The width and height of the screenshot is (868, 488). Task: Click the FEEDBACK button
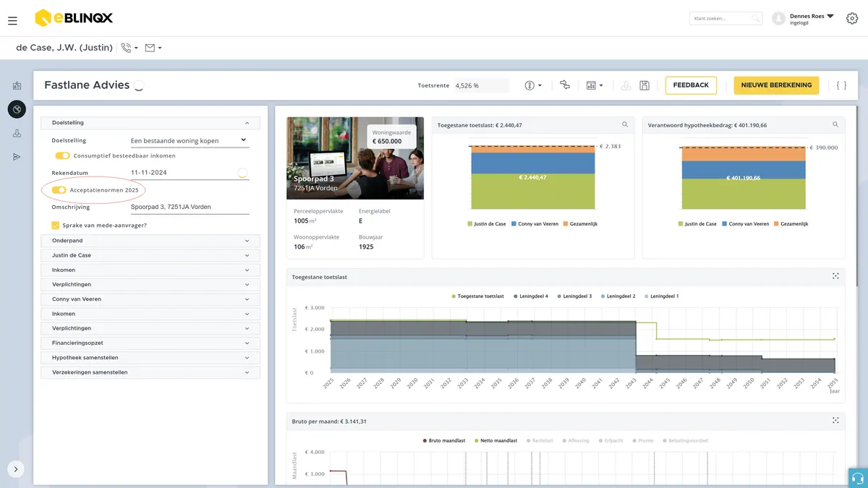point(691,85)
